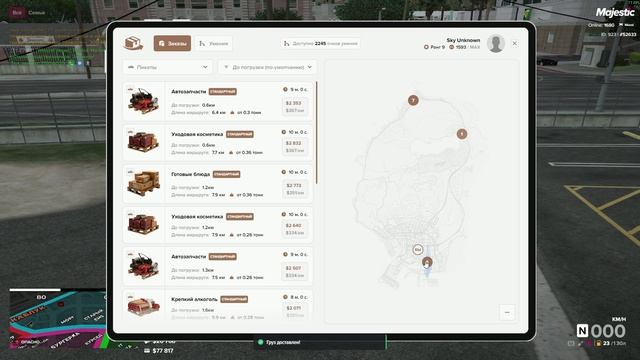Click the Стандартный tag on Крепкий алкоголь
640x360 pixels.
coord(234,299)
